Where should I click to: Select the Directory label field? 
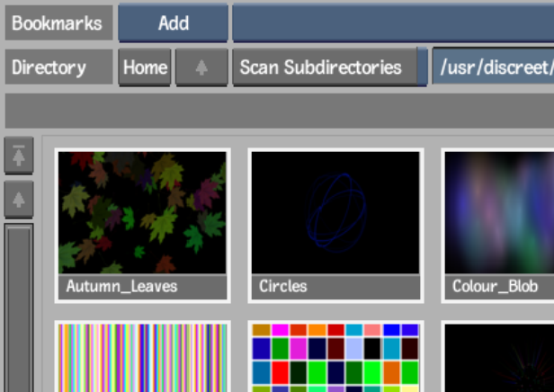pyautogui.click(x=58, y=67)
